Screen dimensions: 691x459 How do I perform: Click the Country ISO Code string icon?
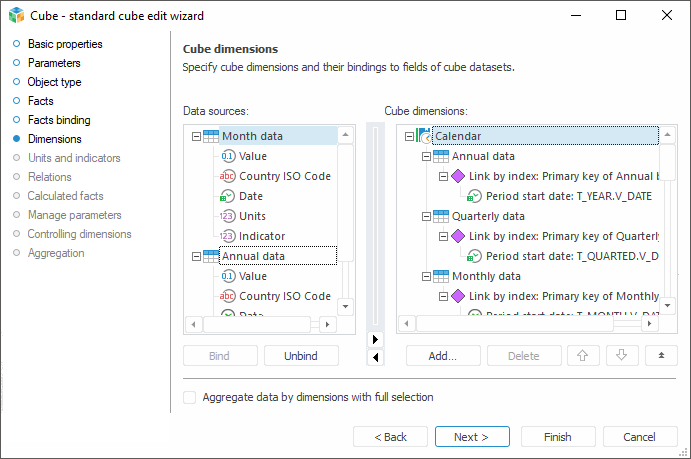pyautogui.click(x=227, y=176)
